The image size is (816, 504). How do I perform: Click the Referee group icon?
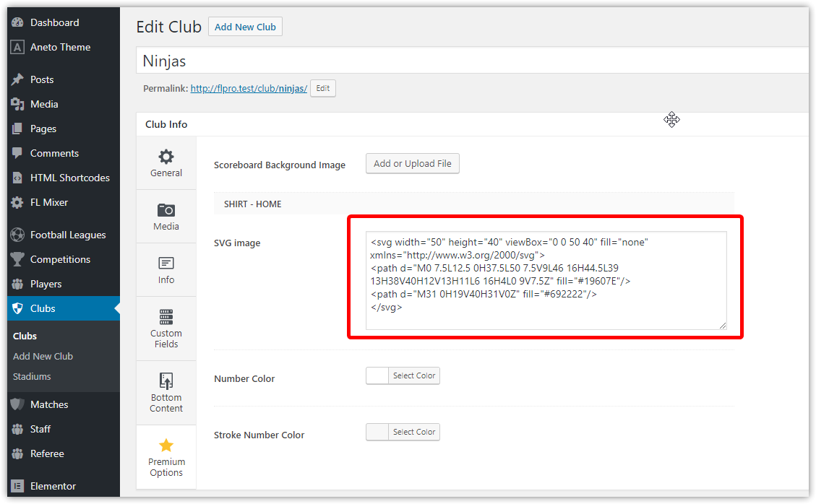pos(17,453)
